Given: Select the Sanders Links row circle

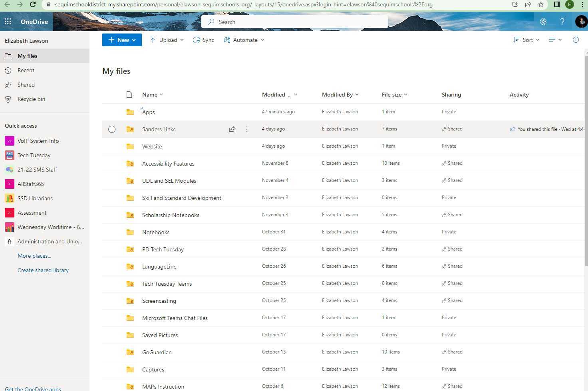Looking at the screenshot, I should pos(112,129).
